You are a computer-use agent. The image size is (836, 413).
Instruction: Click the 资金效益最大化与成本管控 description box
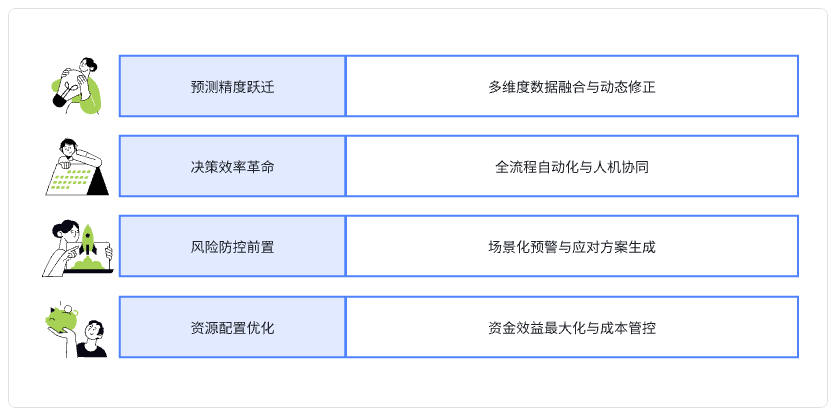(572, 327)
